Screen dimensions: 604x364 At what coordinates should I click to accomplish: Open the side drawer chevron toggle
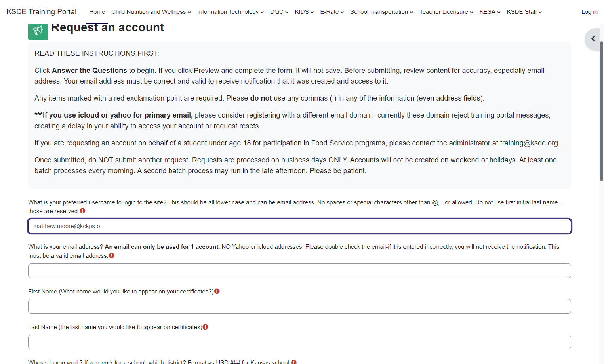(593, 39)
